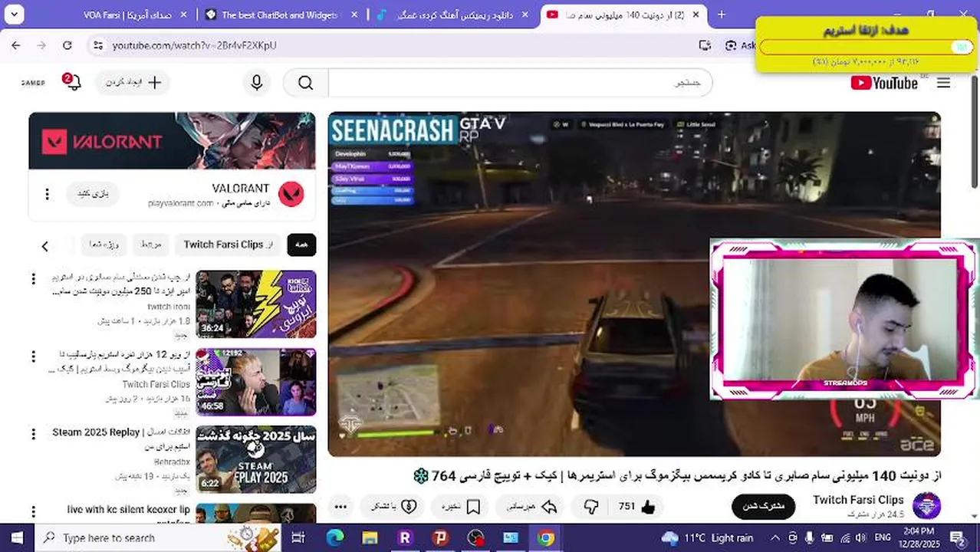
Task: Open options for the 36:24 video
Action: point(33,279)
